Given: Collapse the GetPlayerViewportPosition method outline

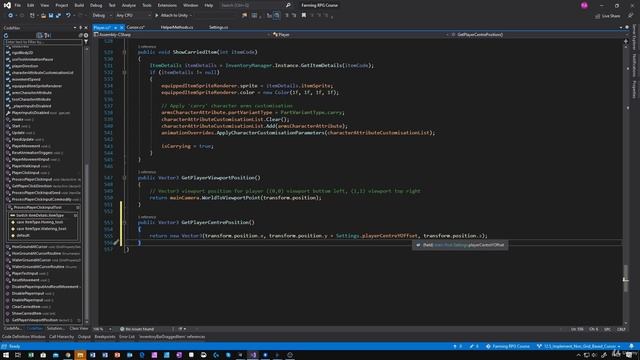Looking at the screenshot, I should [x=124, y=178].
